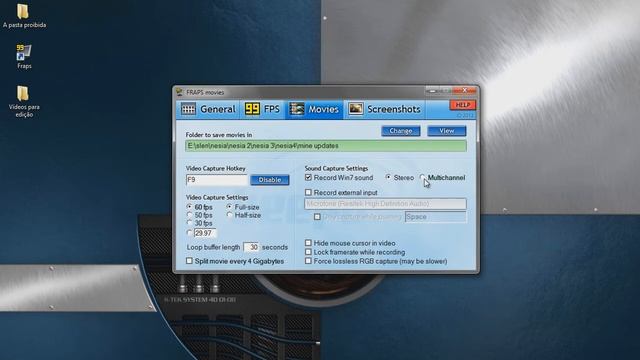Enable Lock framerate while recording
The height and width of the screenshot is (360, 640).
pos(355,252)
